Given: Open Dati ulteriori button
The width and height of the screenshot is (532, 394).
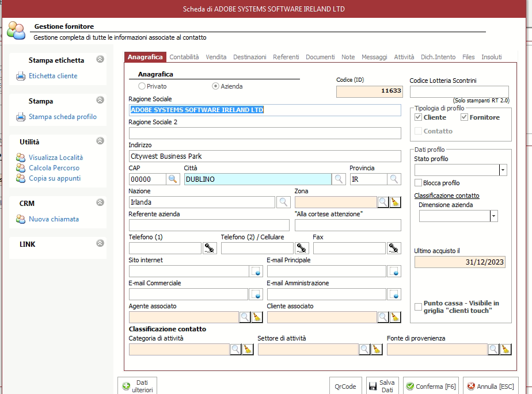Looking at the screenshot, I should pos(138,386).
